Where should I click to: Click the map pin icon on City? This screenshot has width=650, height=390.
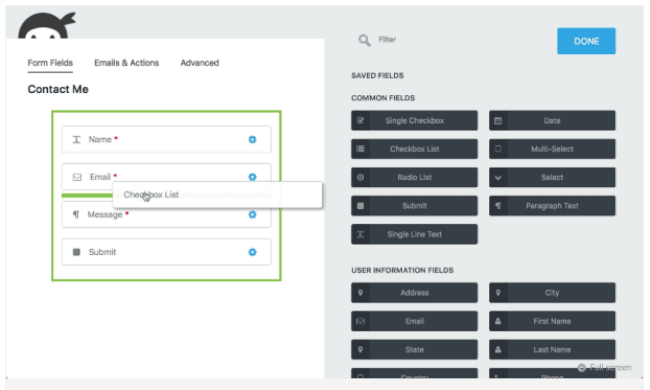(x=498, y=293)
